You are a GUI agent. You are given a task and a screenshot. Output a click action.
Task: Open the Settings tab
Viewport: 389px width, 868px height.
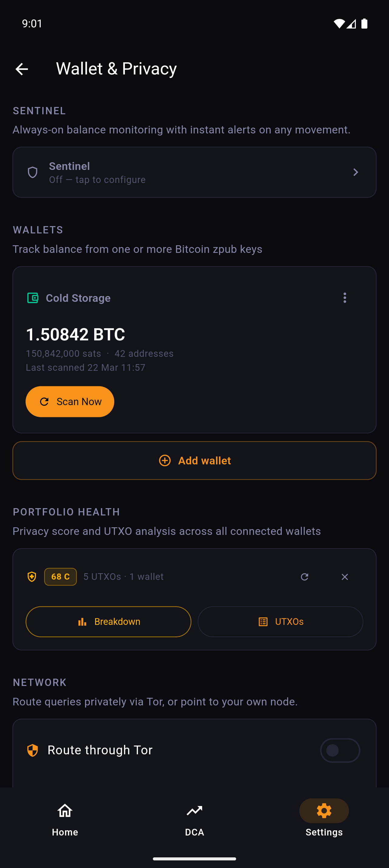[x=324, y=818]
